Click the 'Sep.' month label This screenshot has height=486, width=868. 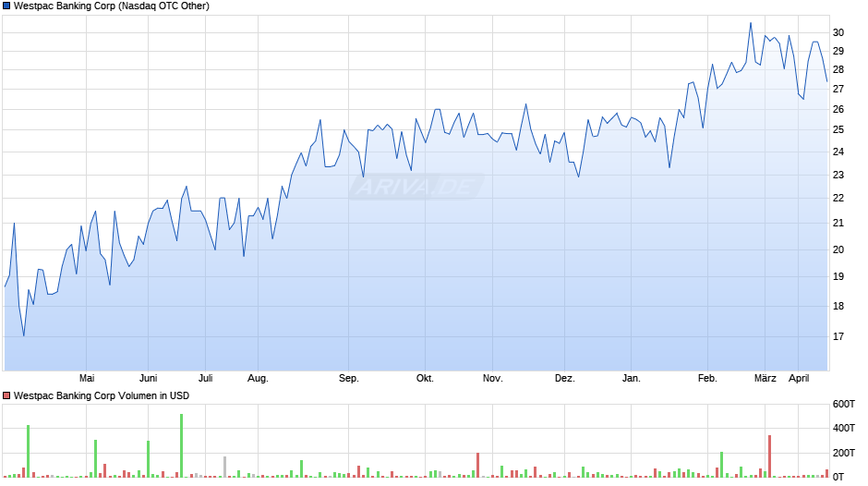(x=349, y=378)
